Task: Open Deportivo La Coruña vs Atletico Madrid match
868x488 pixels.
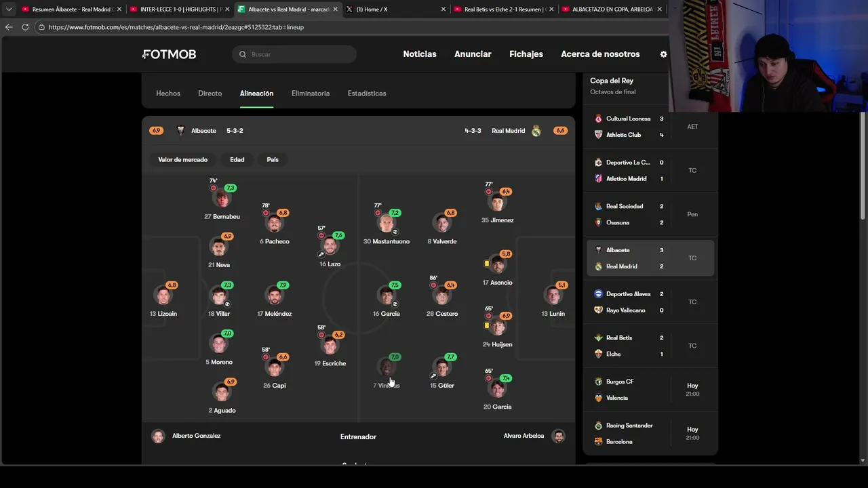Action: pyautogui.click(x=650, y=171)
